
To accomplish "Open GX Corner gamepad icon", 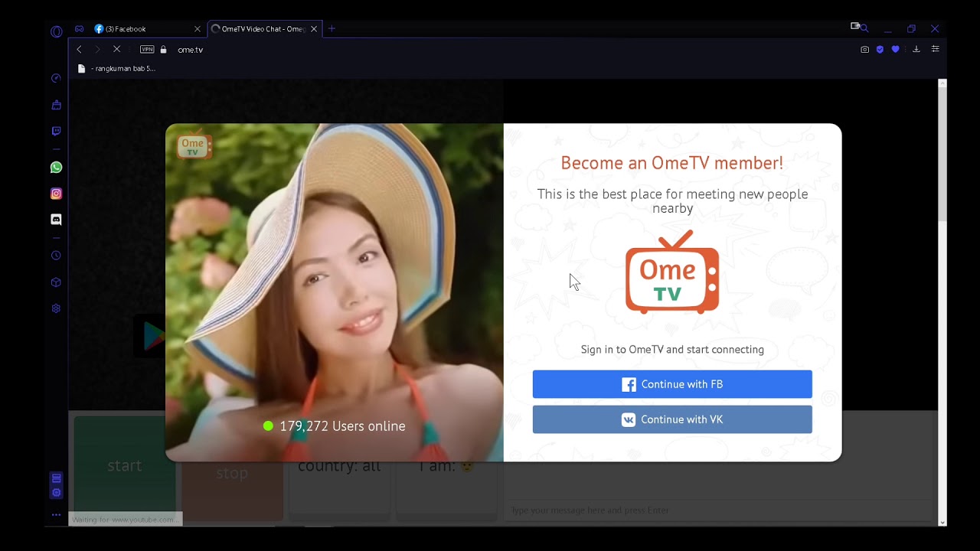I will [79, 29].
